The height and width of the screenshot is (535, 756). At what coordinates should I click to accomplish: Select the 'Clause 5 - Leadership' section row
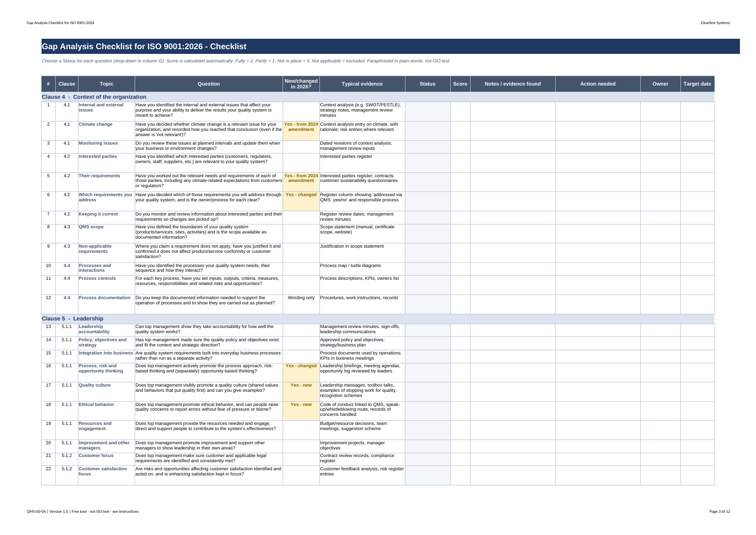pyautogui.click(x=378, y=319)
